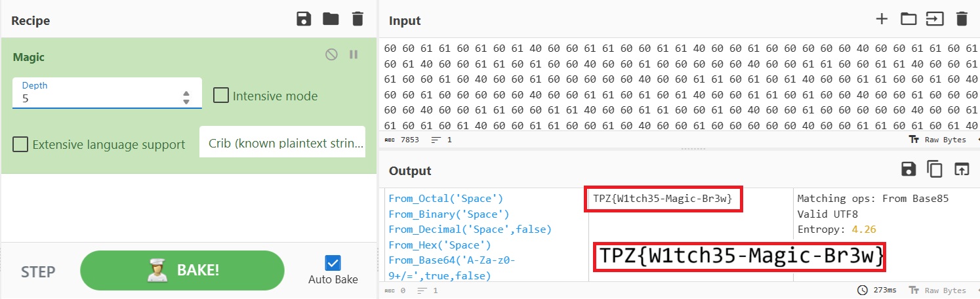Disable the Magic operation
980x299 pixels.
click(331, 55)
